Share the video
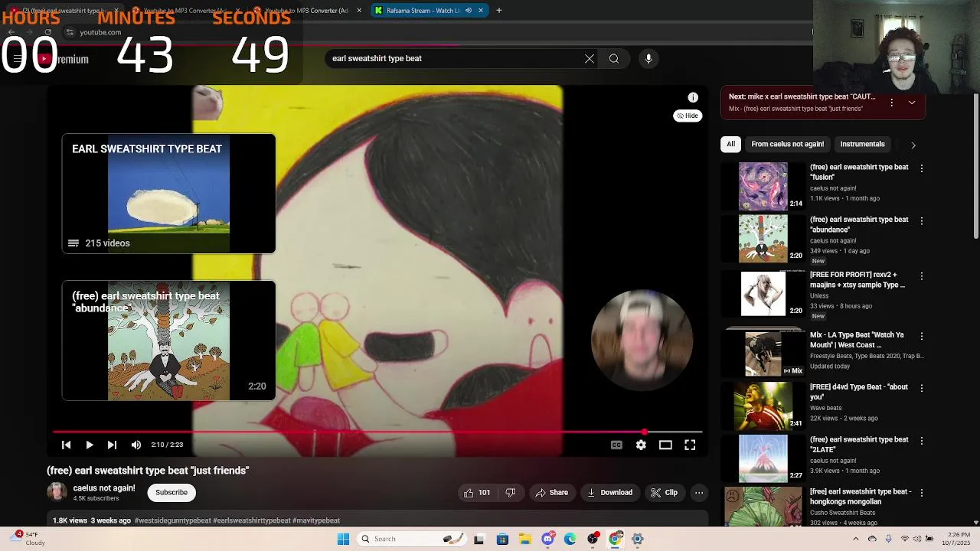The image size is (980, 551). click(552, 493)
